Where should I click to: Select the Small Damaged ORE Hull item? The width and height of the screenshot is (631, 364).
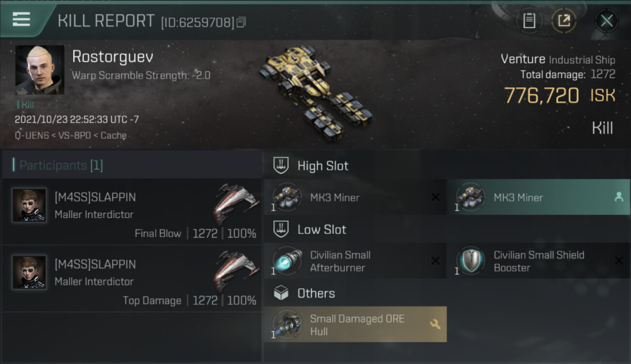tap(355, 325)
